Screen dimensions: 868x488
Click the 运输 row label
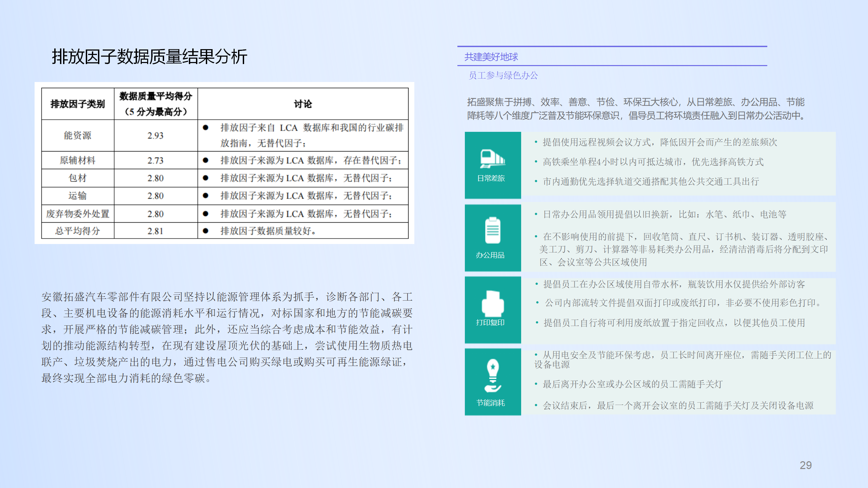pyautogui.click(x=78, y=196)
